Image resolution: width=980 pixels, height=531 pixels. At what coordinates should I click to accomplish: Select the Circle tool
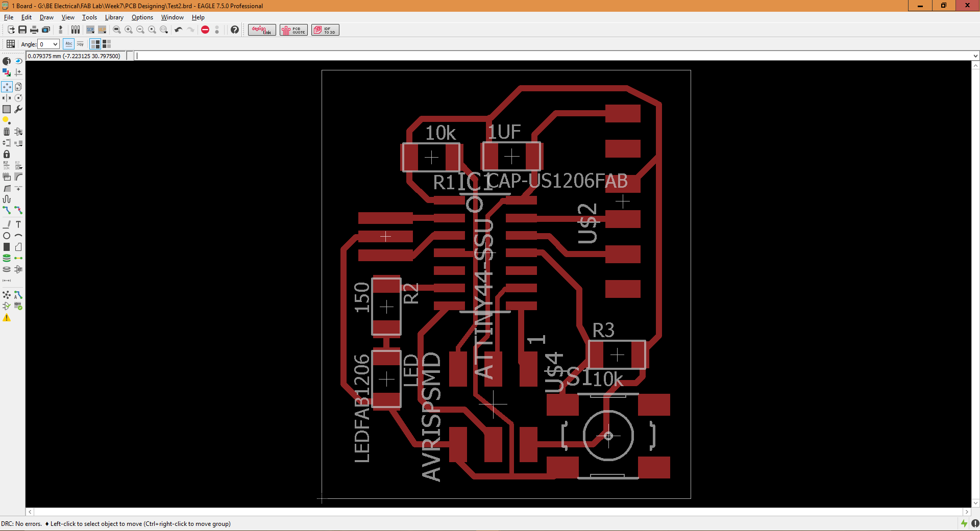pos(7,236)
